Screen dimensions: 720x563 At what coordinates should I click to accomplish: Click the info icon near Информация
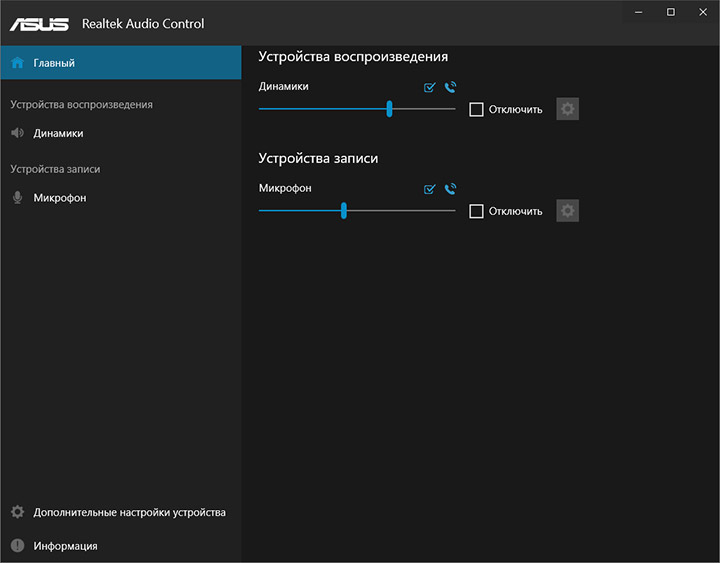click(x=17, y=546)
